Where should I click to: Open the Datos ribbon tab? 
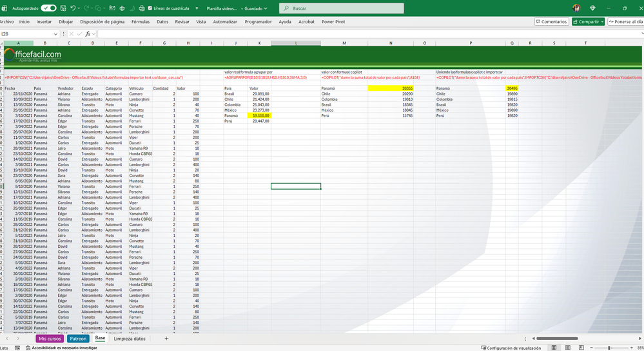[x=162, y=22]
